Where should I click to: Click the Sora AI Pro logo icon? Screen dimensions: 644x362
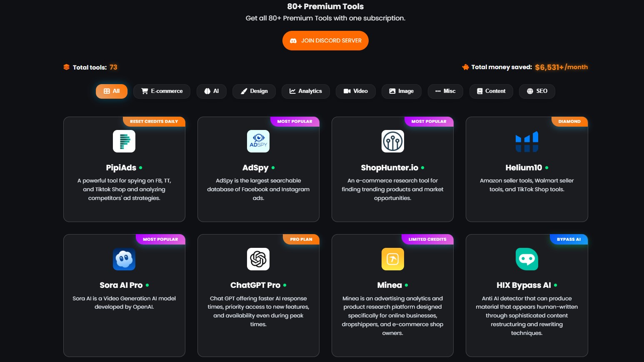click(124, 259)
